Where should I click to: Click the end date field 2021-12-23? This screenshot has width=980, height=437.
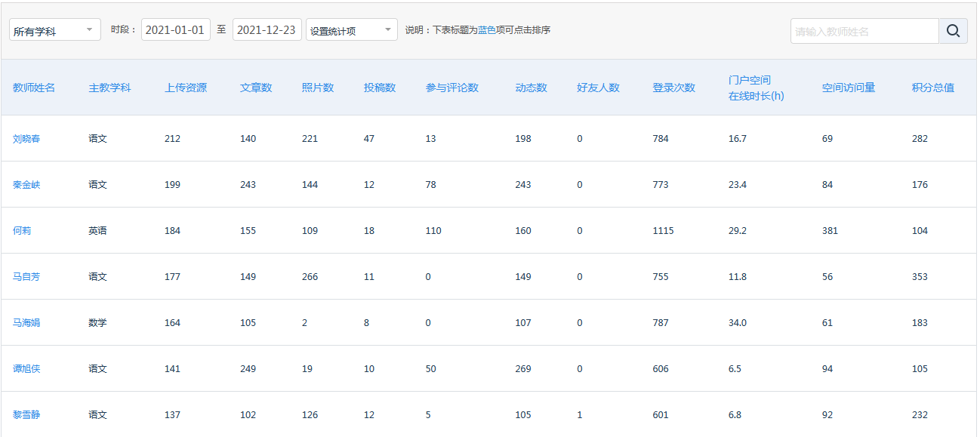(x=267, y=29)
